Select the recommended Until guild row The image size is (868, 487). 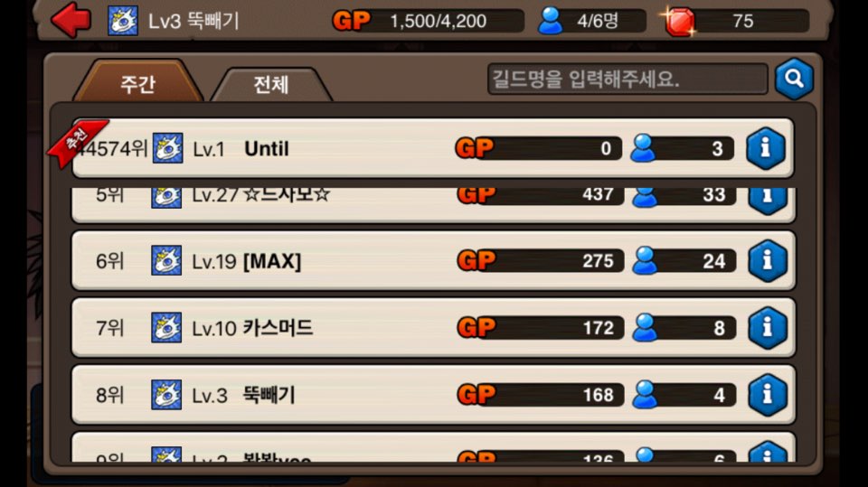tap(432, 148)
